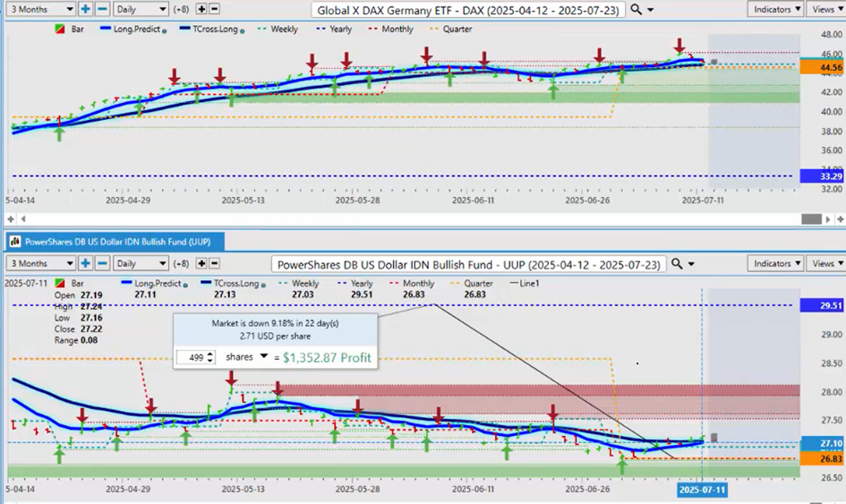Open the Indicators menu on DAX chart
Viewport: 846px width, 504px height.
775,9
